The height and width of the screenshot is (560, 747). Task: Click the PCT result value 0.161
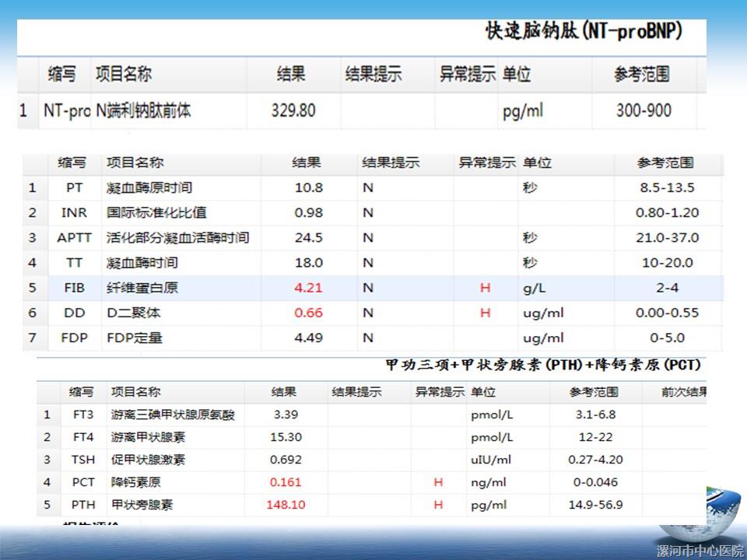286,482
